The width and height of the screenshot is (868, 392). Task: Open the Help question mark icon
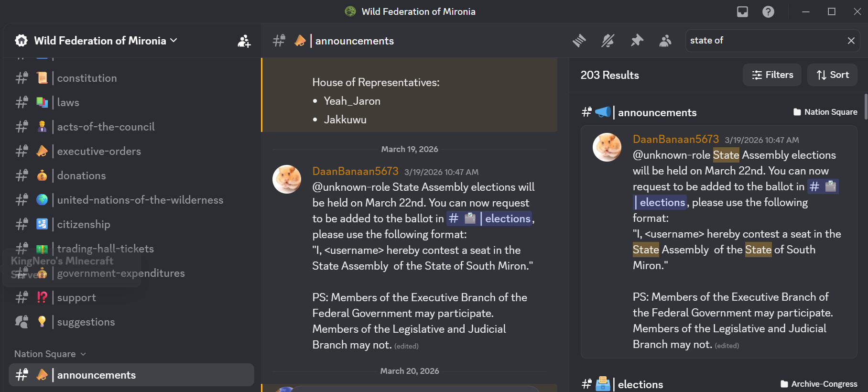tap(768, 11)
